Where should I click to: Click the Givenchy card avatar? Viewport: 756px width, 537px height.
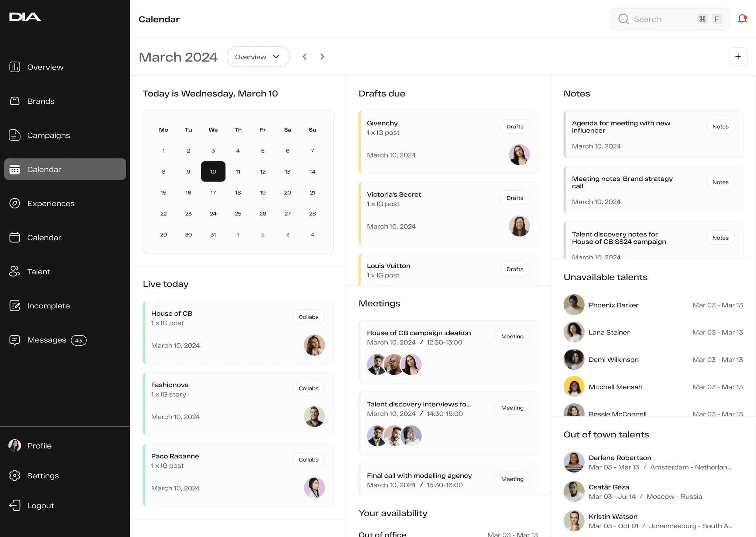coord(519,155)
